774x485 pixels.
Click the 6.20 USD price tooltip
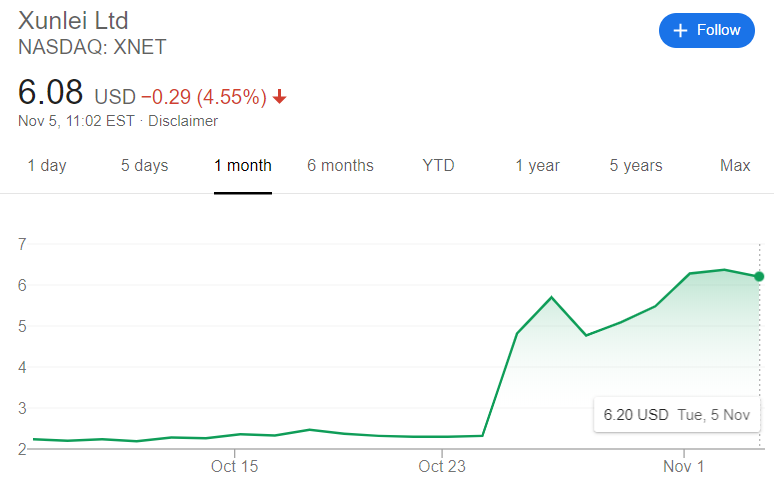click(x=676, y=415)
